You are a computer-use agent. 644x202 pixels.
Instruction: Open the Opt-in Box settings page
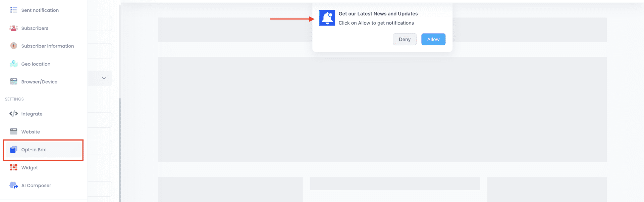[x=34, y=150]
